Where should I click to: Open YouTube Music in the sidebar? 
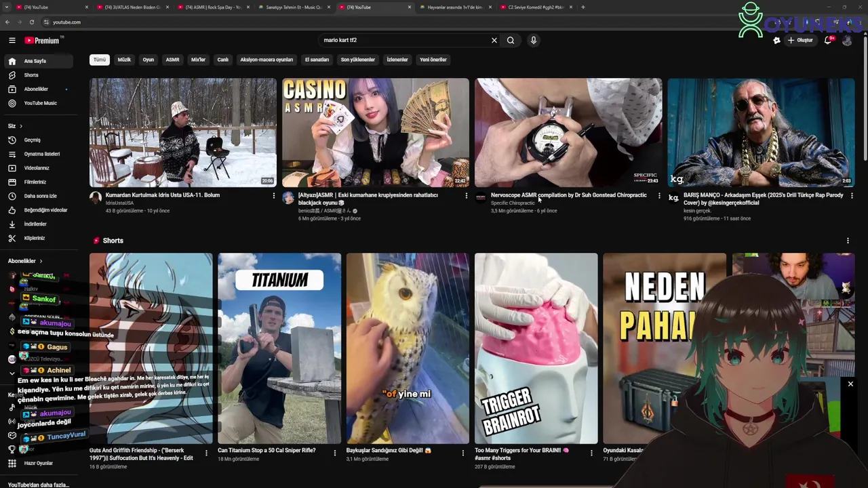[39, 103]
